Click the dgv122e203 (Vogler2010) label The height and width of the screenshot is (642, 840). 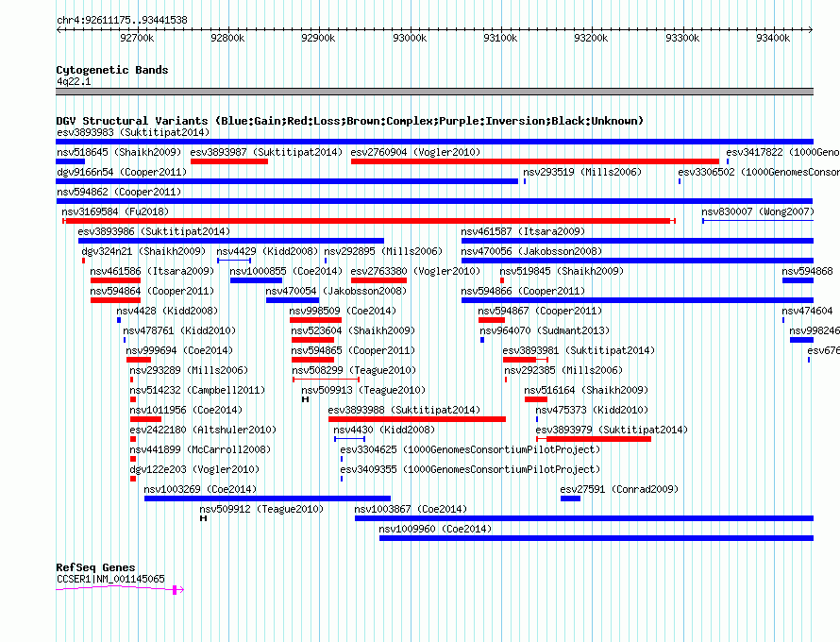[x=194, y=469]
